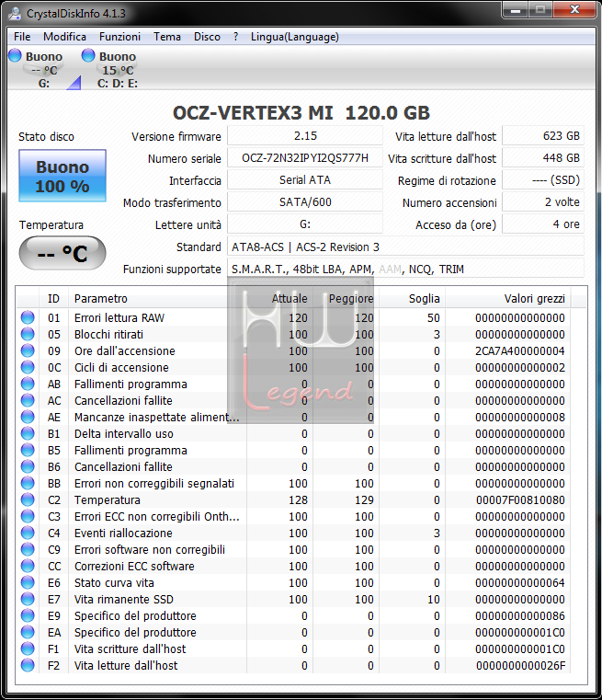Click the Standard field ATA8-ACS
The width and height of the screenshot is (602, 700).
tap(406, 247)
